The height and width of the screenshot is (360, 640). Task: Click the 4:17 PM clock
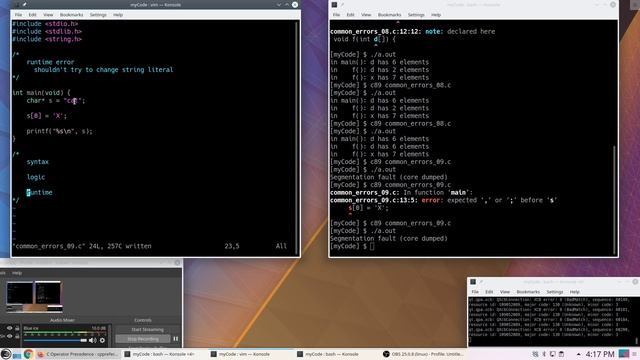(600, 354)
